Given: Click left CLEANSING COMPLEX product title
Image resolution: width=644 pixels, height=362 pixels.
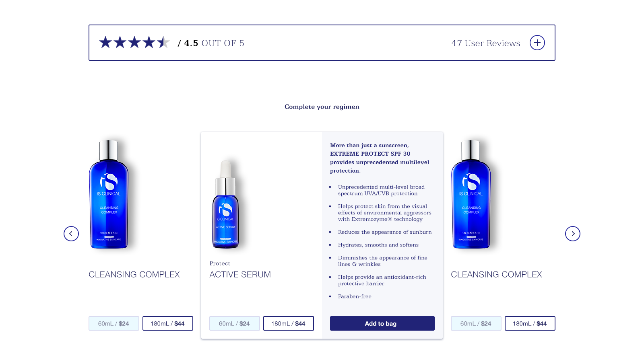Looking at the screenshot, I should click(134, 274).
